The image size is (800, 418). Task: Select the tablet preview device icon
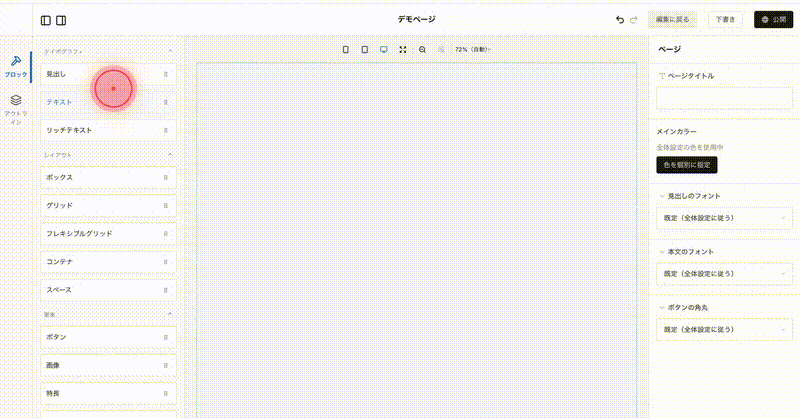point(364,50)
